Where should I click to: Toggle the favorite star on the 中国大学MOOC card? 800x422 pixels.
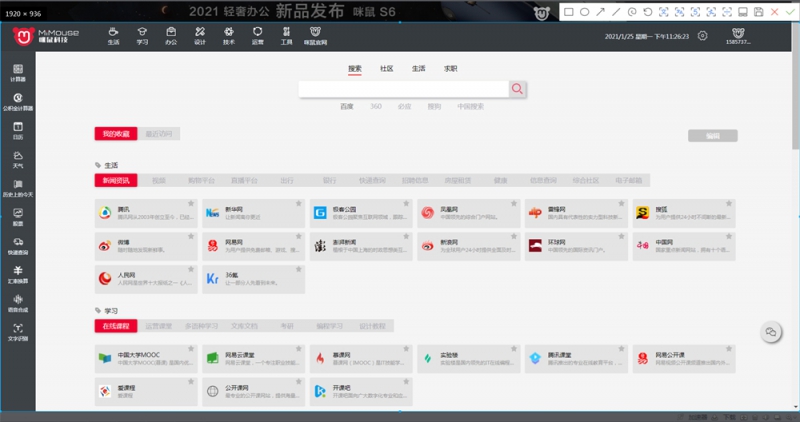tap(191, 349)
